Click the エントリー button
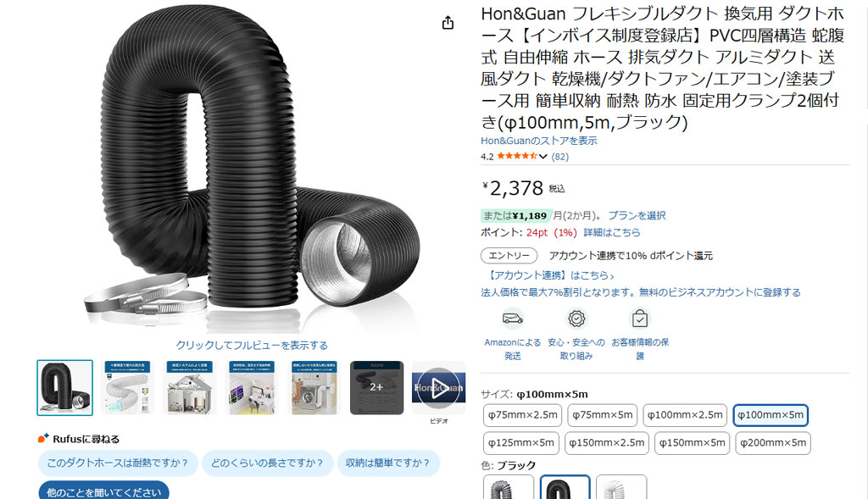The height and width of the screenshot is (499, 868). (509, 256)
